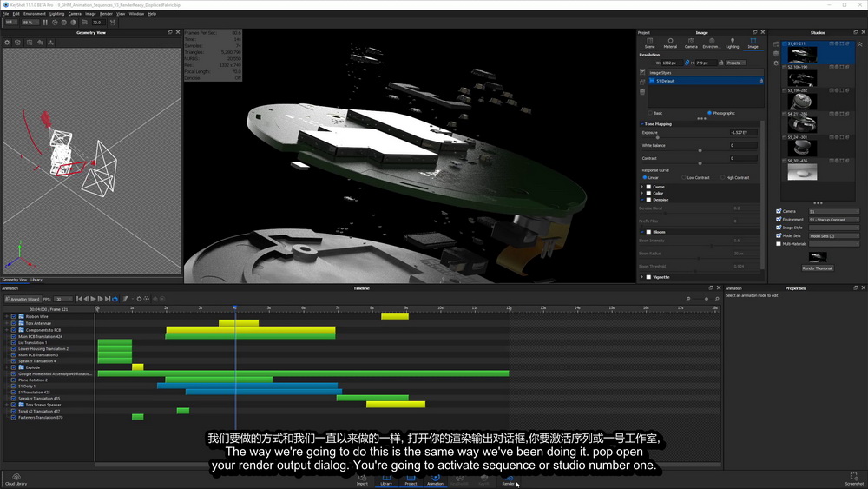Open the Material tab in Project panel
This screenshot has height=489, width=868.
coord(670,43)
